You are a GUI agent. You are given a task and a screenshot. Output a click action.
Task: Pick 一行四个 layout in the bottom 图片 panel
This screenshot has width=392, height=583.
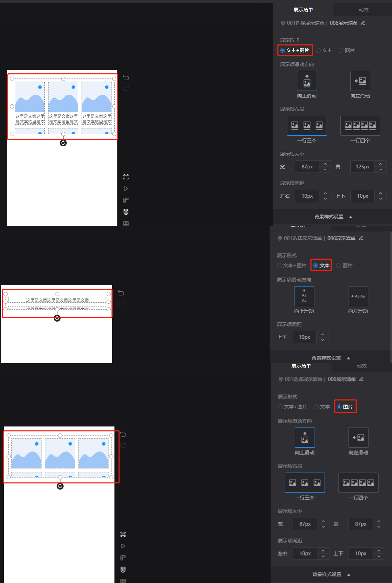coord(358,483)
